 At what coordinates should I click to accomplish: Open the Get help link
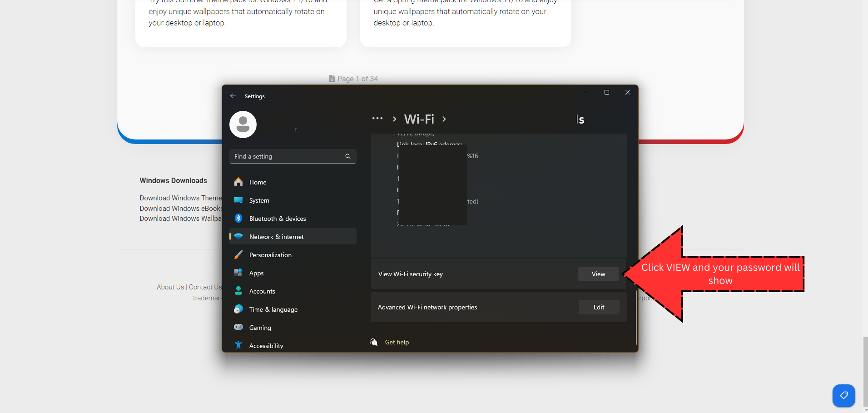tap(397, 342)
